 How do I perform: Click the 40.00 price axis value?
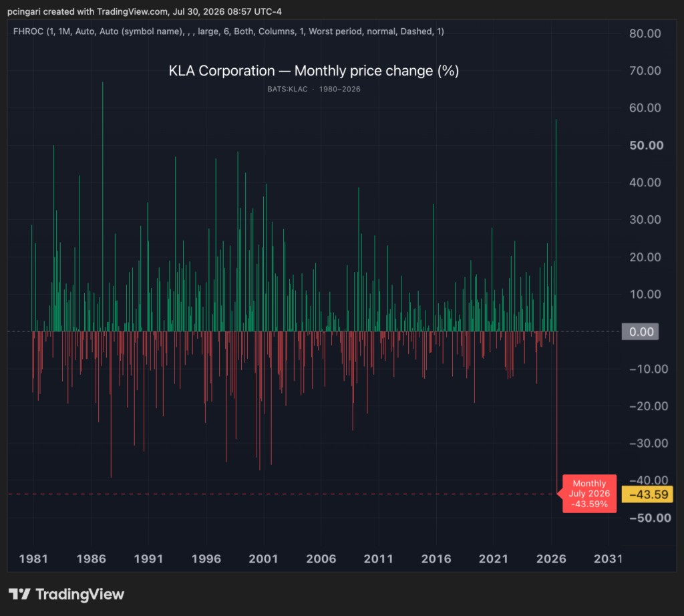pyautogui.click(x=645, y=182)
